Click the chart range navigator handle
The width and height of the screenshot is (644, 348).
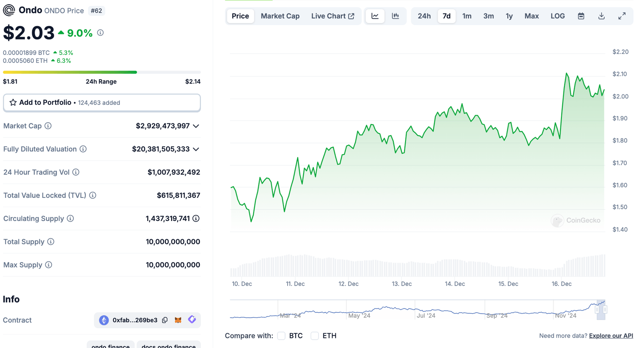point(597,310)
